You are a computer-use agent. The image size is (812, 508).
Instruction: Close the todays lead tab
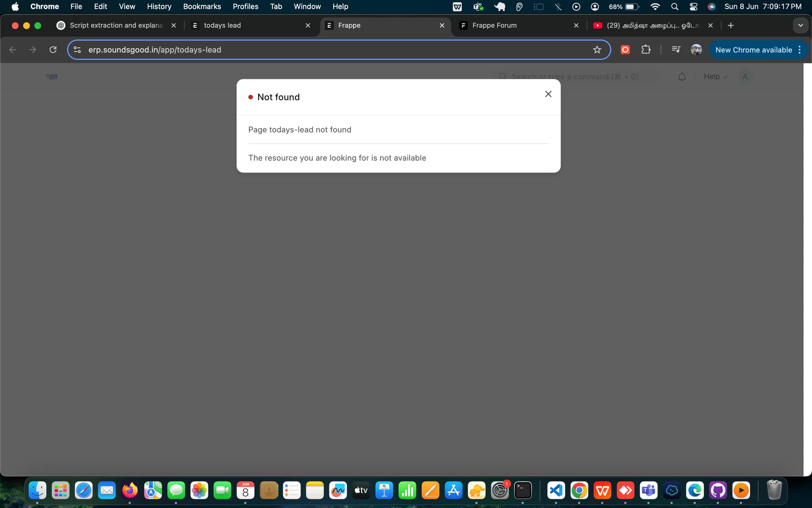(307, 25)
